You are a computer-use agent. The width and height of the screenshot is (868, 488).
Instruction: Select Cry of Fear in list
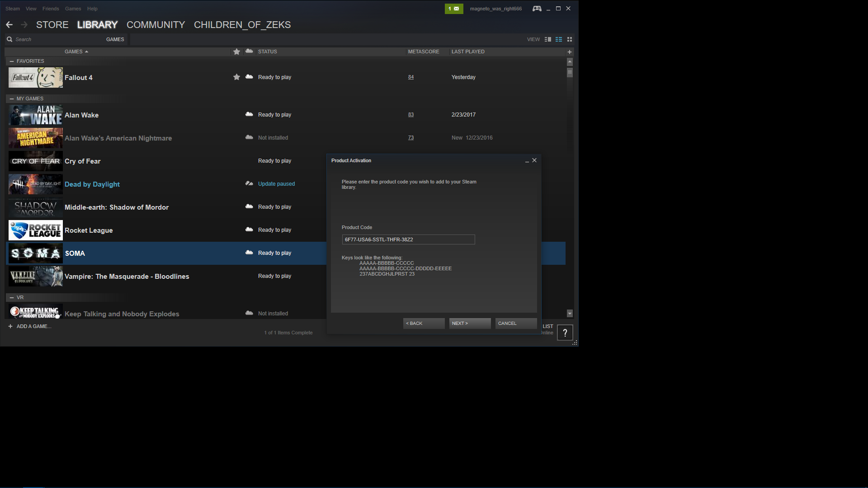pos(83,161)
